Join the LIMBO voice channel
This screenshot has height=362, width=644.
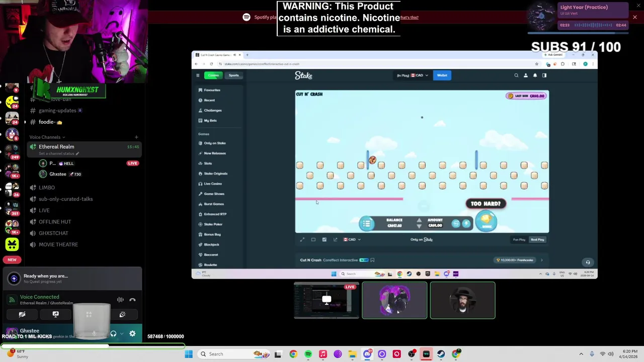tap(47, 188)
